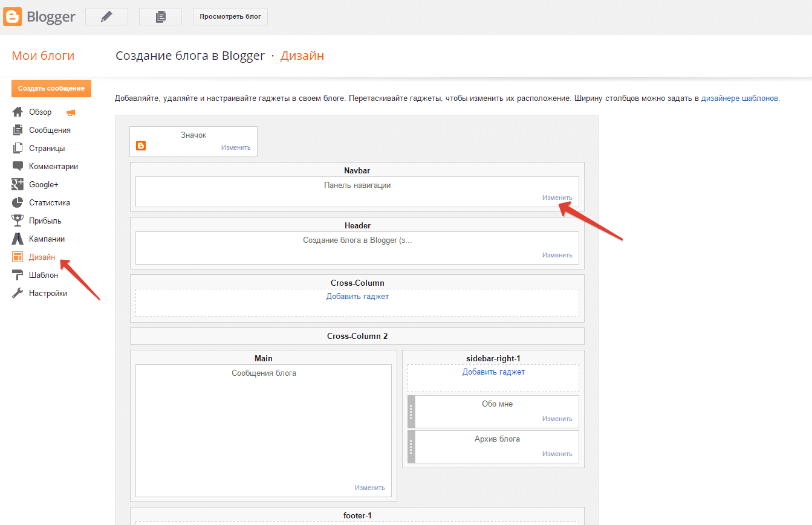Click the Создание блога в Blogger page title
The image size is (812, 525).
click(x=190, y=56)
